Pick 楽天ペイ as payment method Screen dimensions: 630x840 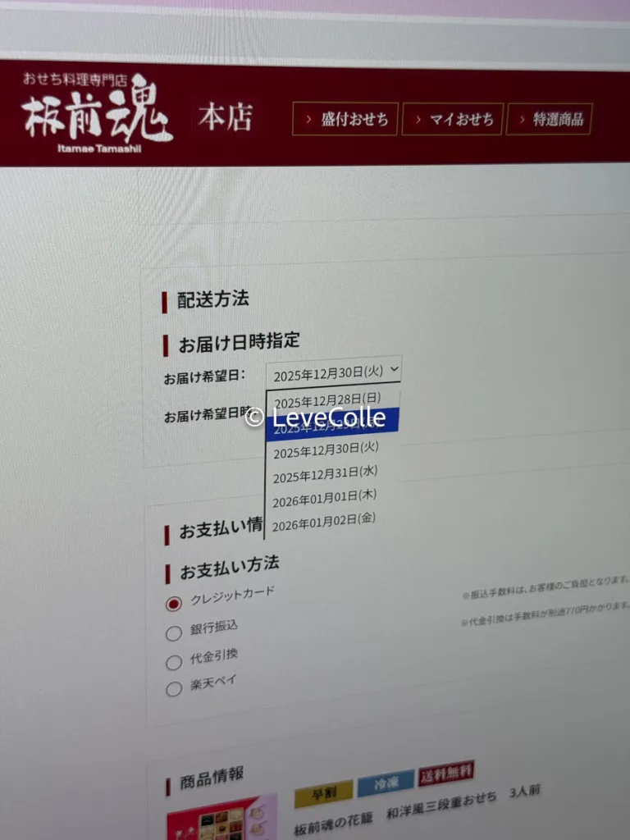[173, 689]
